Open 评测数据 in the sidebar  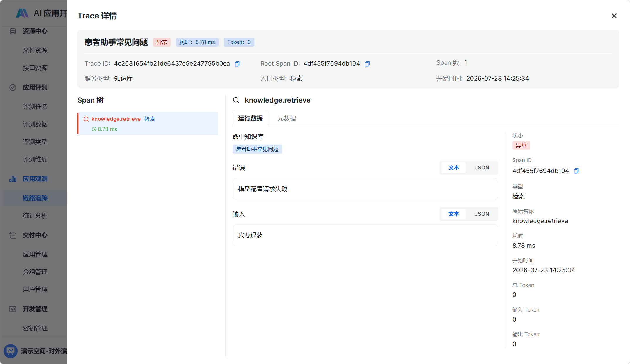click(35, 124)
